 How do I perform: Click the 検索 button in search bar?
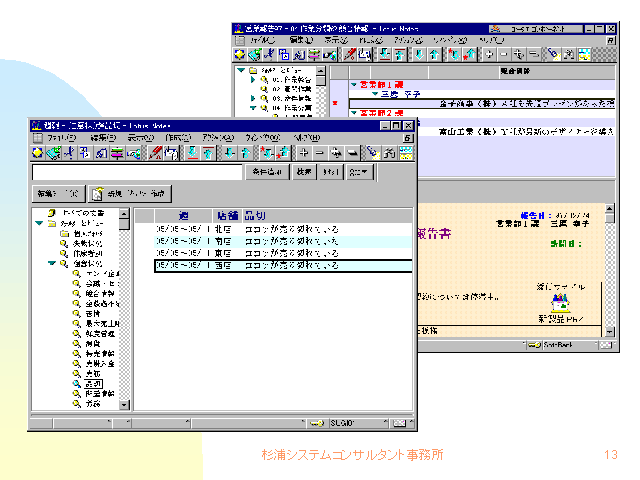pos(303,172)
